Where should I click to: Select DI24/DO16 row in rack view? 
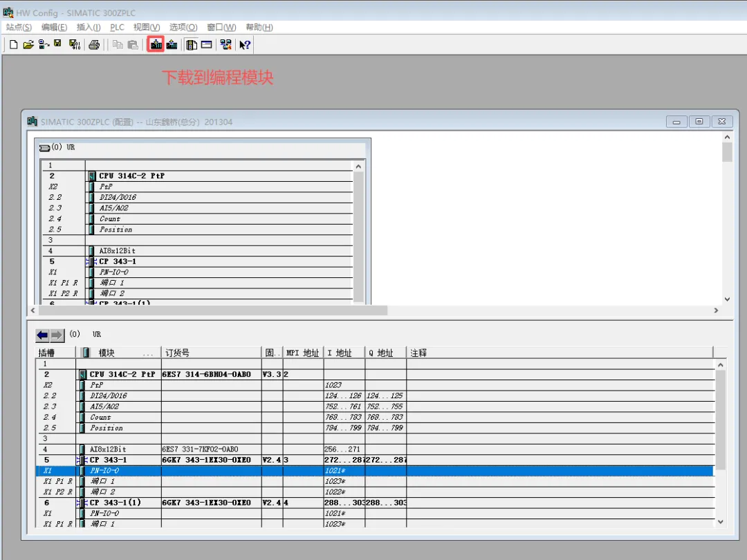coord(197,197)
